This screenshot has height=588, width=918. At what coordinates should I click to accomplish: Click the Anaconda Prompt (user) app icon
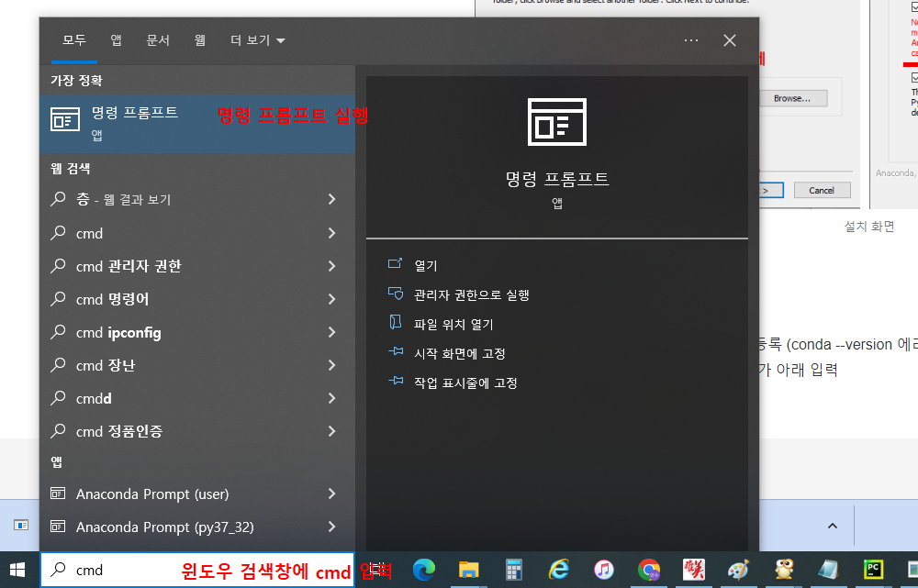point(57,494)
